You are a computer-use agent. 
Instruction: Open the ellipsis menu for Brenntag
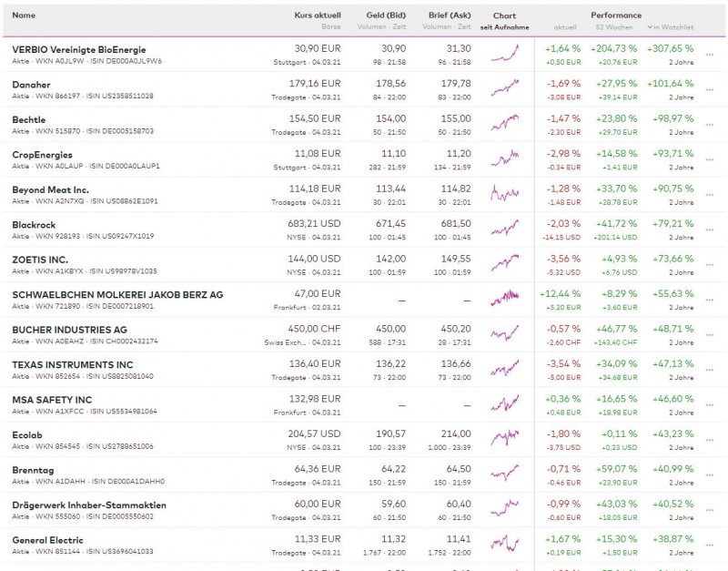[710, 474]
